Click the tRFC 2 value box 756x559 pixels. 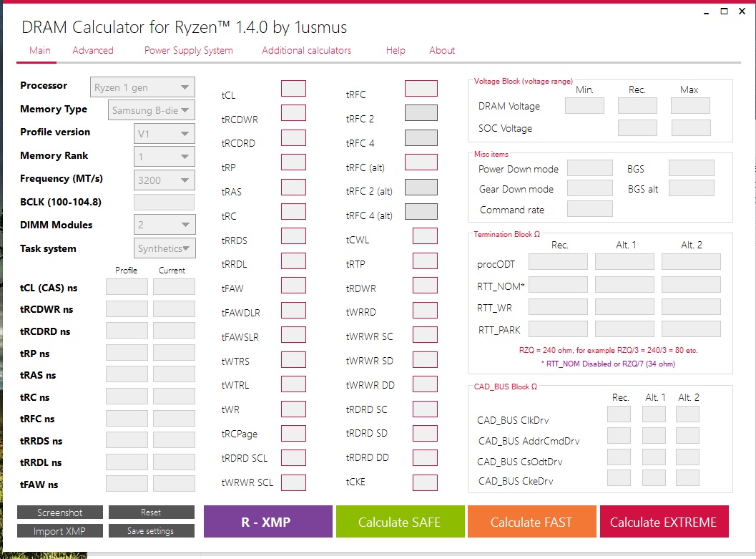[x=421, y=113]
